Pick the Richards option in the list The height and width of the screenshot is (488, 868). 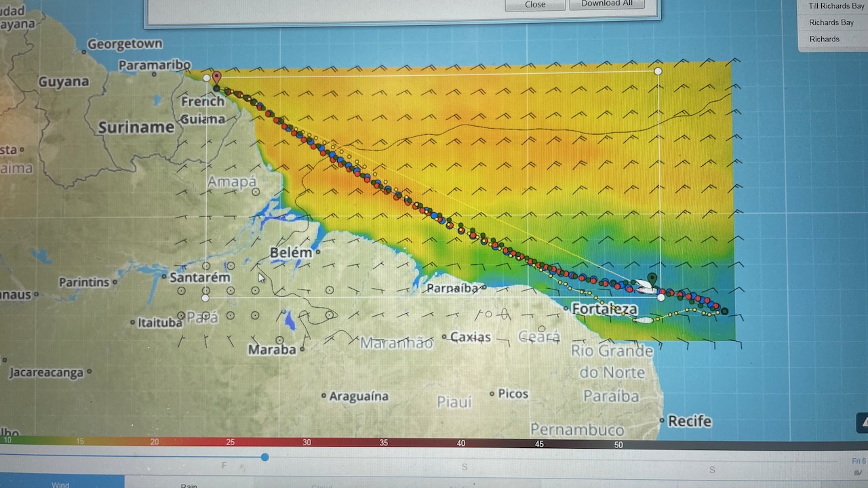824,39
